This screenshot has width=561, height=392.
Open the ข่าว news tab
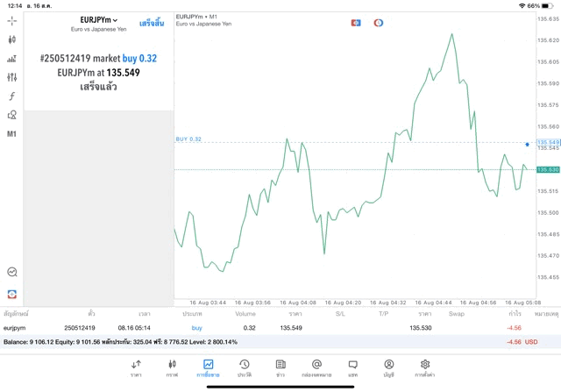click(280, 368)
